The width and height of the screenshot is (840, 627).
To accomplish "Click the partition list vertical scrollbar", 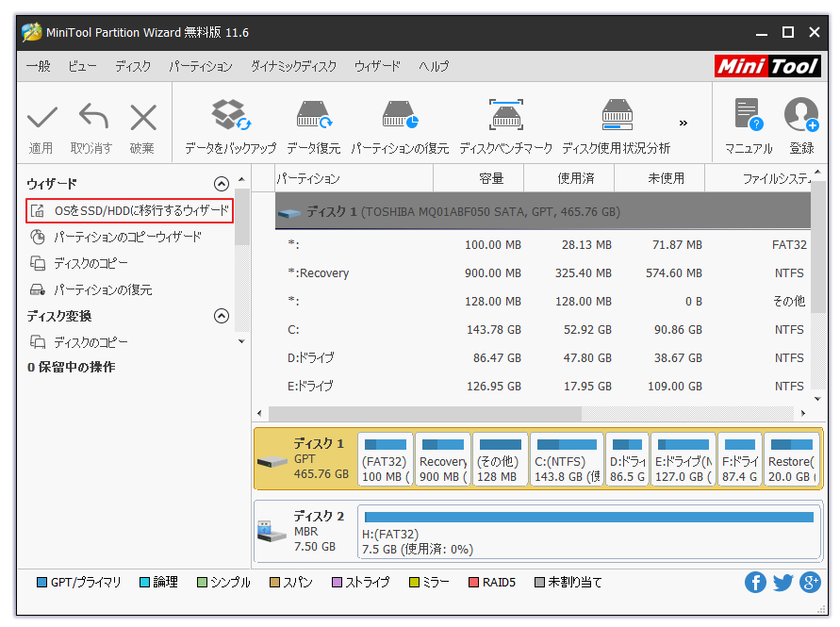I will 818,246.
